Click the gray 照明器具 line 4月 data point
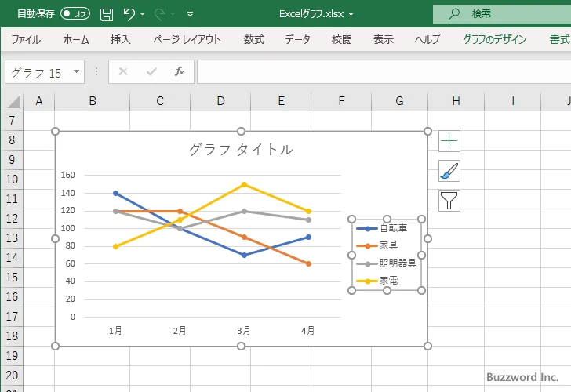The width and height of the screenshot is (571, 392). pos(308,220)
